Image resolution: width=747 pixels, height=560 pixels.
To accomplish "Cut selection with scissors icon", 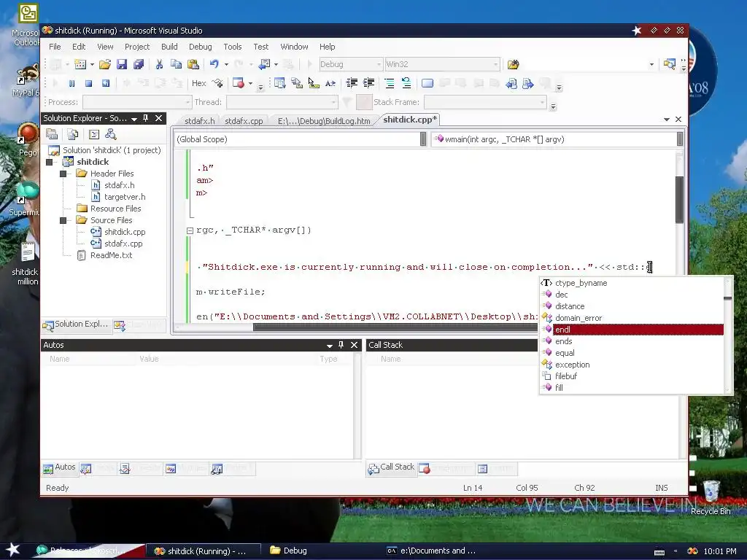I will click(x=159, y=64).
